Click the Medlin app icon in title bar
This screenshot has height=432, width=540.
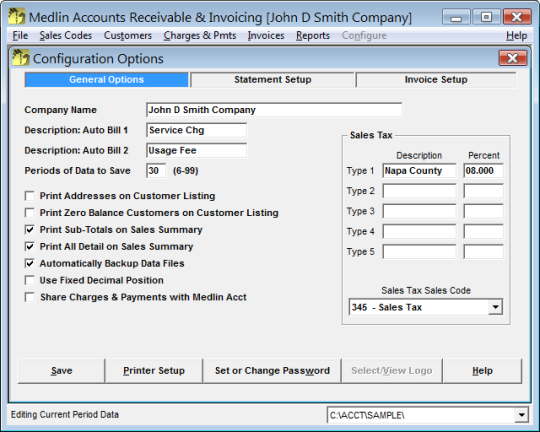point(16,17)
